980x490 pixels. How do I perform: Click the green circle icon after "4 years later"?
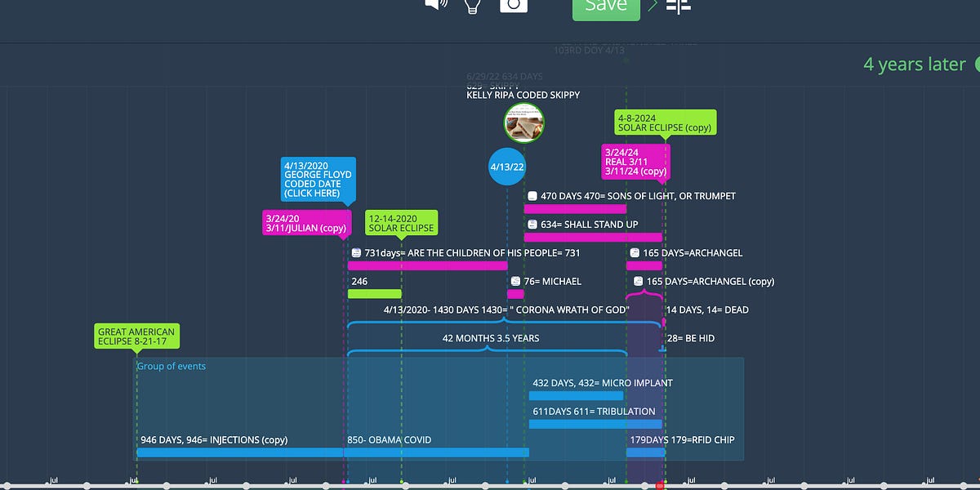coord(975,64)
